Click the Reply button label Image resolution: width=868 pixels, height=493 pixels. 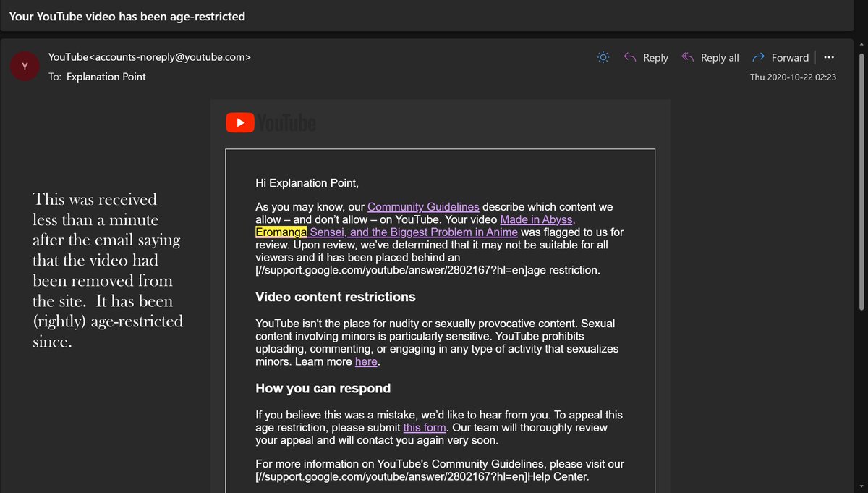click(655, 58)
